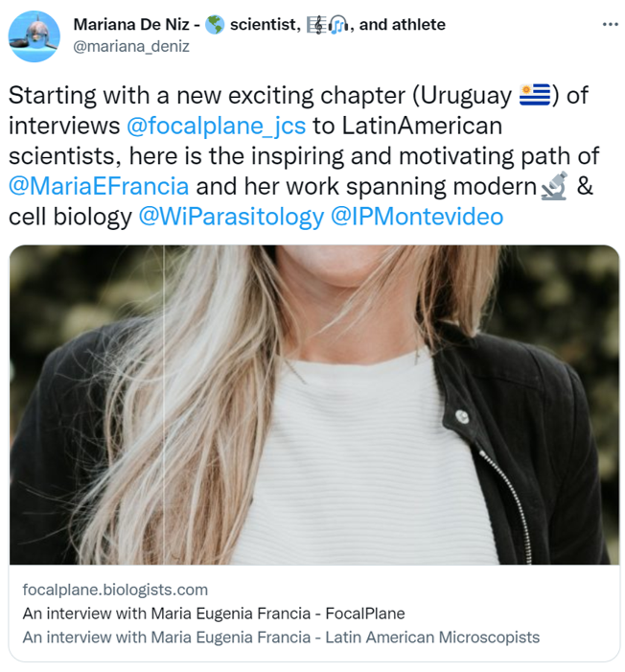Open 'An interview with Maria Eugenia Francia - FocalPlane' title
The width and height of the screenshot is (625, 672).
214,614
